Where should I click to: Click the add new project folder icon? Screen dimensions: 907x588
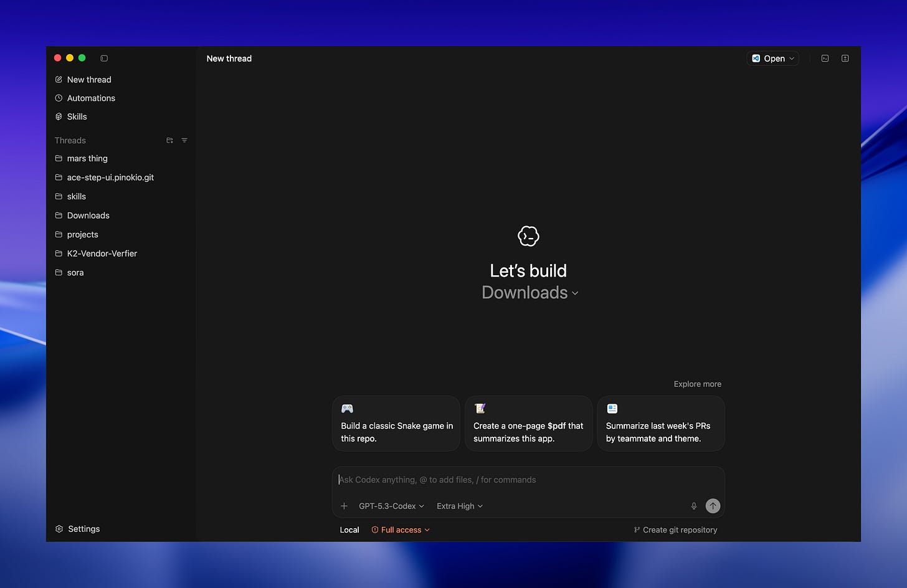click(169, 140)
